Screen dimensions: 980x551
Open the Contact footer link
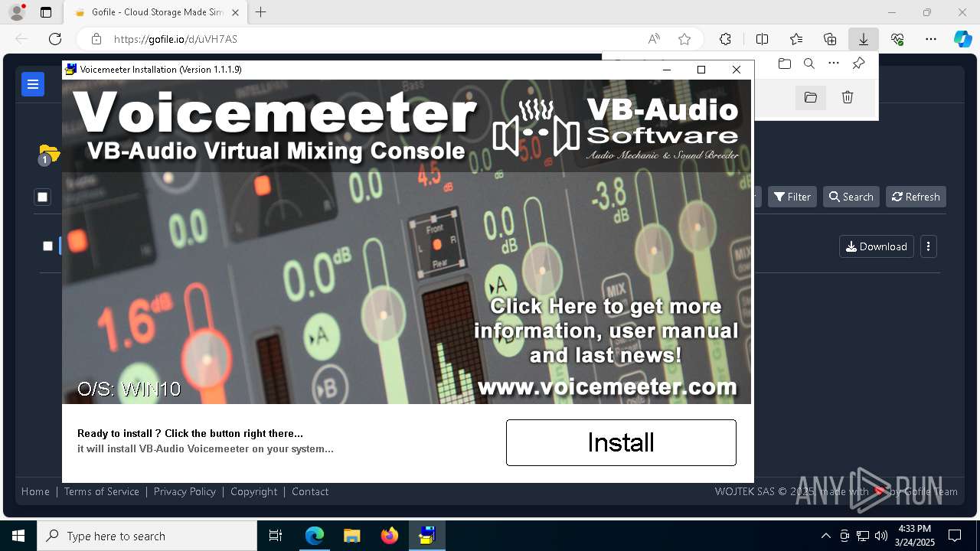(310, 491)
